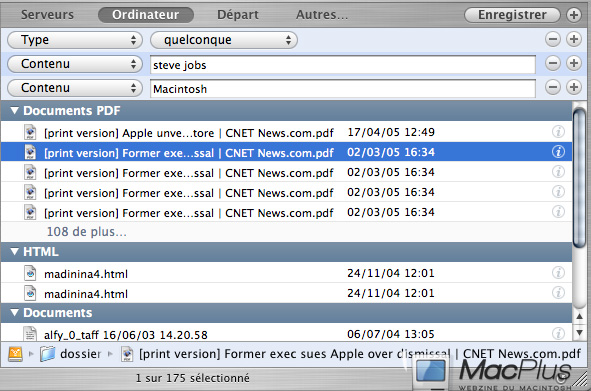Click the PDF icon of the highlighted row
Image resolution: width=591 pixels, height=391 pixels.
click(x=30, y=152)
